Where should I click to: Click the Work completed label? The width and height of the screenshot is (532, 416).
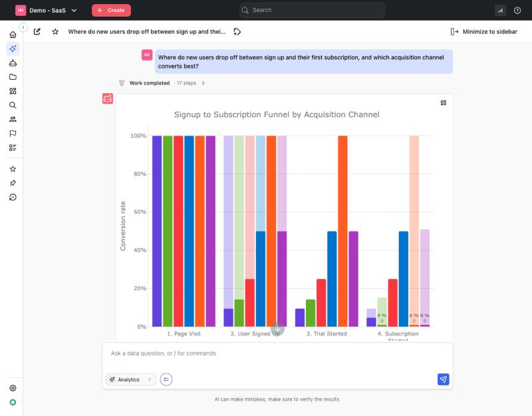[150, 83]
